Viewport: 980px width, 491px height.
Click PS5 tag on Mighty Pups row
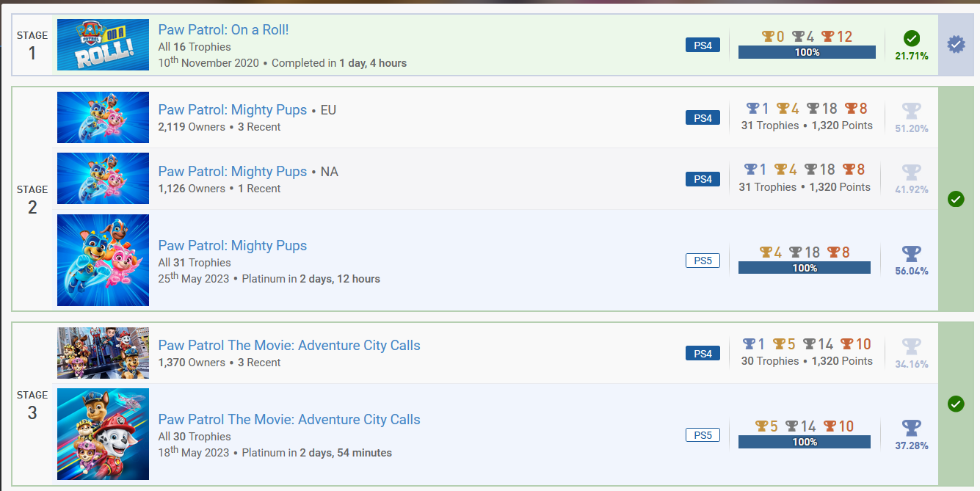703,261
